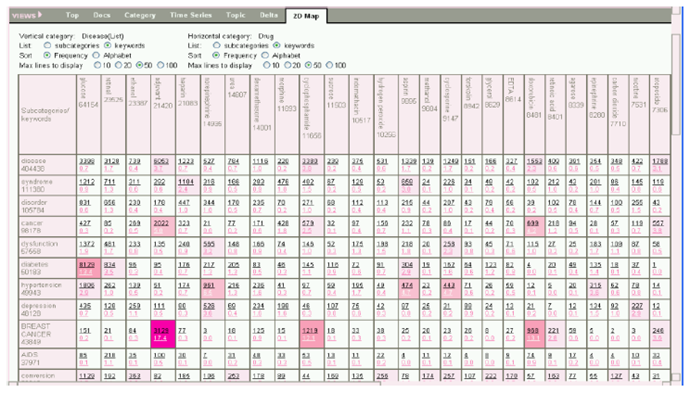690x393 pixels.
Task: Select subcategories for the vertical category list
Action: (47, 45)
